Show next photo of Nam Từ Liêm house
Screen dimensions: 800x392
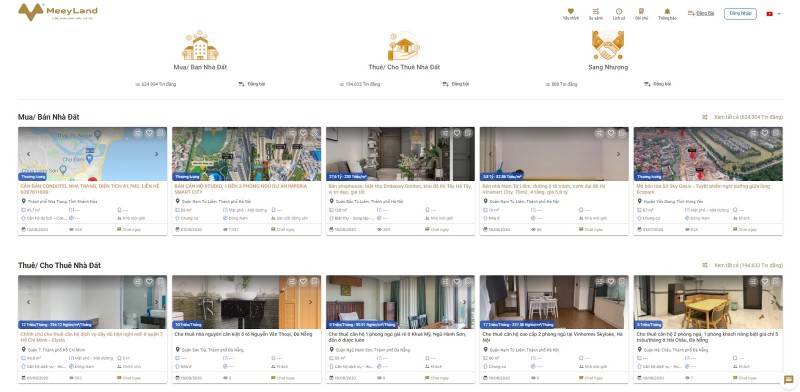618,154
